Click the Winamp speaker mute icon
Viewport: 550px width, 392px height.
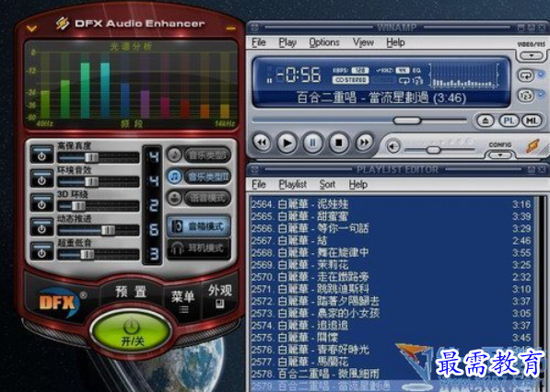(x=393, y=146)
